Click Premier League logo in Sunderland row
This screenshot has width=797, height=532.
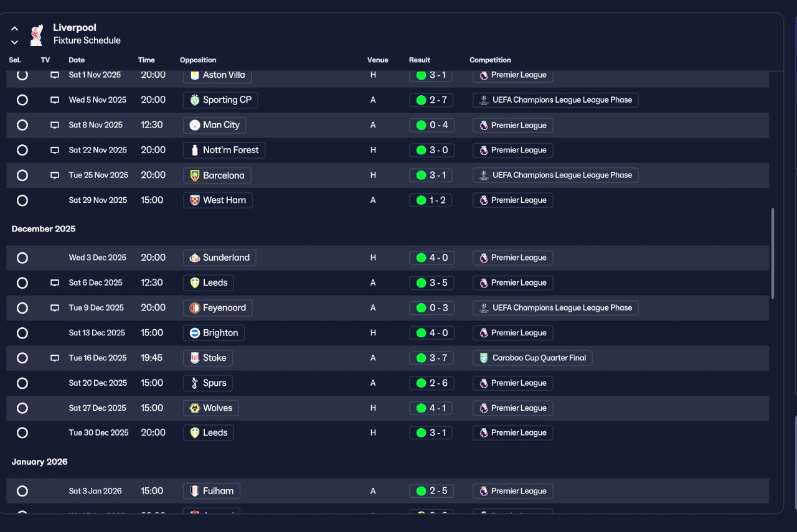pyautogui.click(x=484, y=258)
